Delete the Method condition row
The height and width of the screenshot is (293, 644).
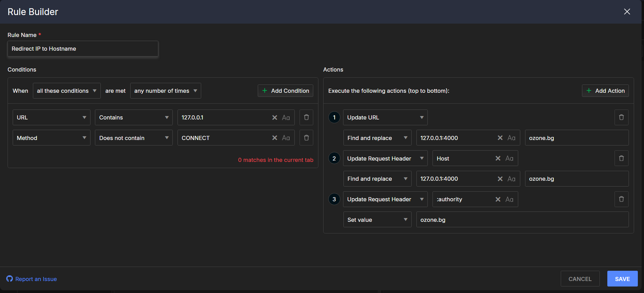(x=306, y=138)
